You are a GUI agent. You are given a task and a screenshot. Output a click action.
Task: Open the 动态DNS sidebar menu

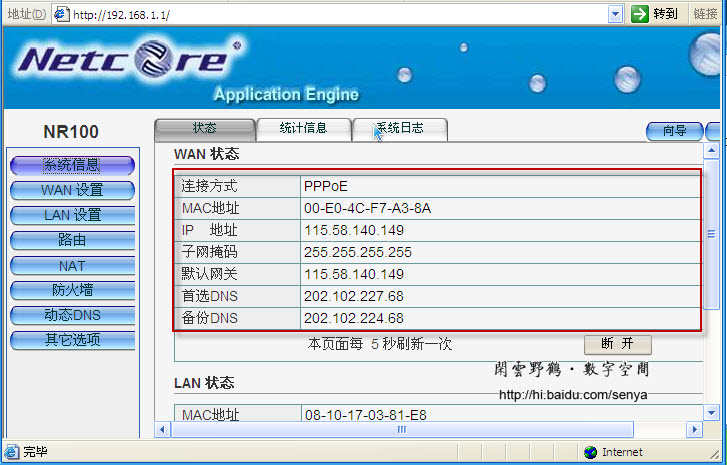click(x=72, y=315)
